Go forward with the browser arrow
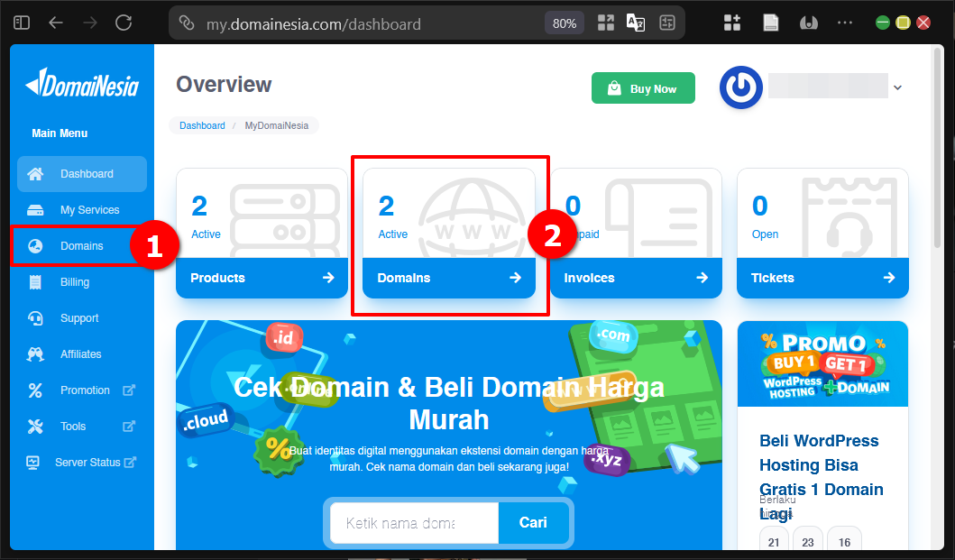Image resolution: width=955 pixels, height=560 pixels. tap(90, 23)
